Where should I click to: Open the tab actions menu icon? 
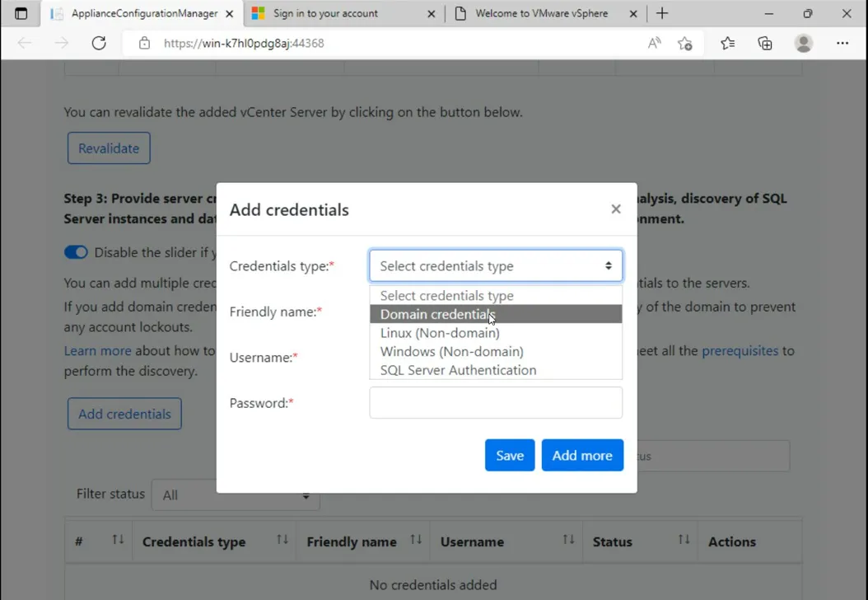(x=21, y=14)
